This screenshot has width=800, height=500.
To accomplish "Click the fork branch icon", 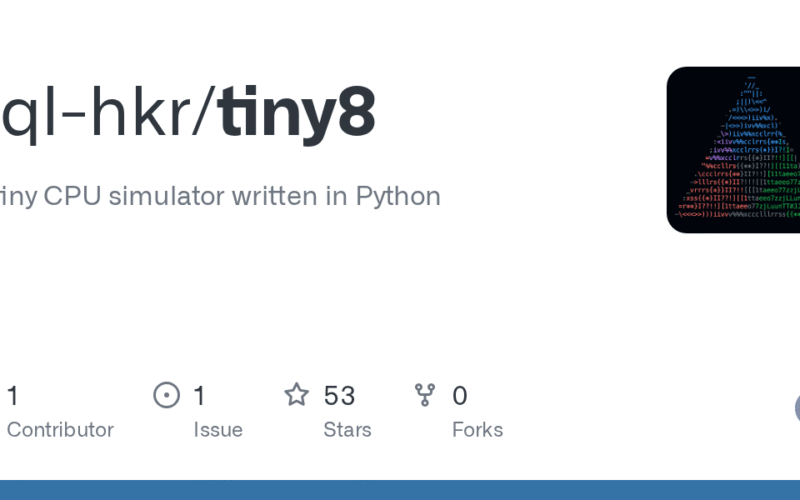I will (x=425, y=395).
